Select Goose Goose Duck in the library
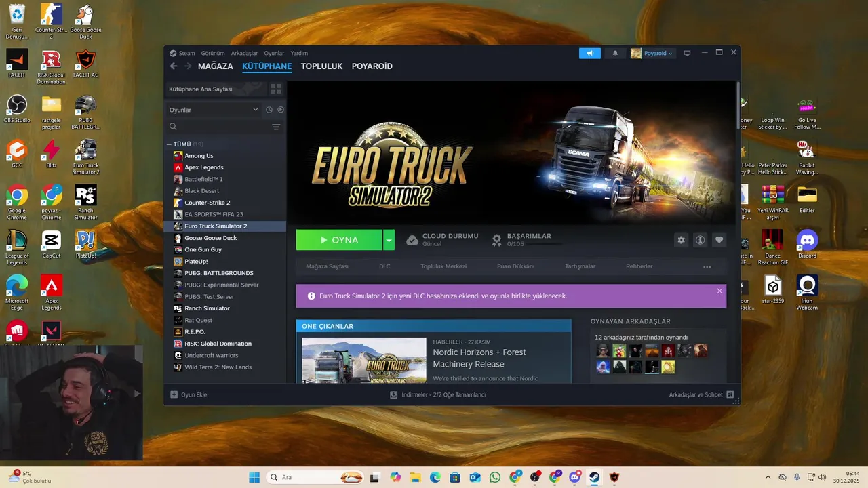Screen dimensions: 868x488 click(225, 238)
